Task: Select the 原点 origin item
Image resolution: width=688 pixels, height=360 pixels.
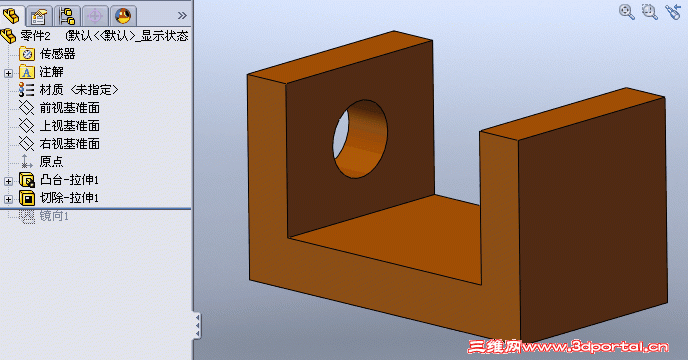Action: [x=51, y=162]
